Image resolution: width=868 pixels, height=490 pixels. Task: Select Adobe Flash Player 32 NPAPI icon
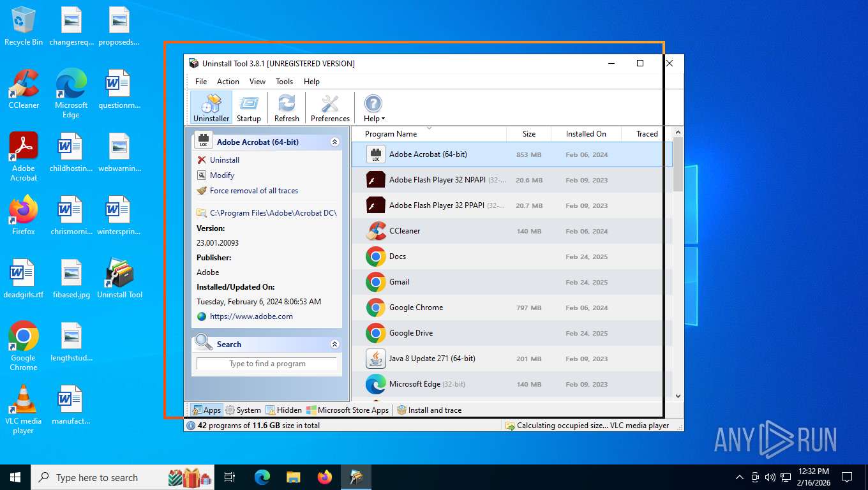[376, 180]
